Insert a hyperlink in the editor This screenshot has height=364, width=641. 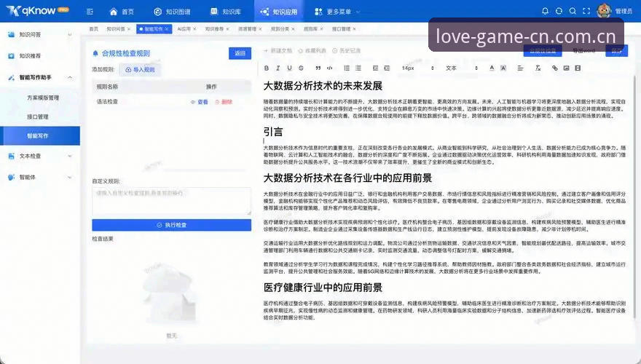tap(555, 68)
